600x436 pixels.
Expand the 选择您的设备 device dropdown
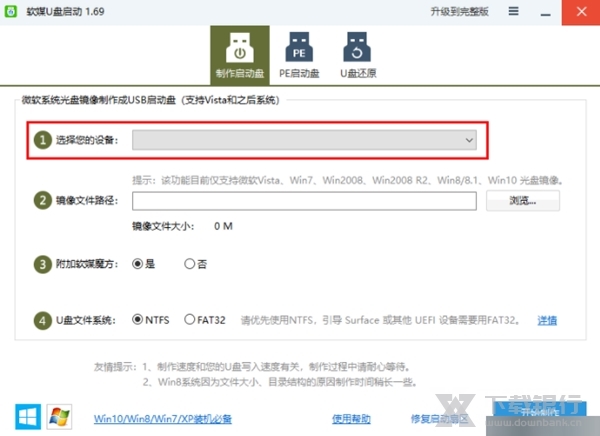(x=304, y=140)
